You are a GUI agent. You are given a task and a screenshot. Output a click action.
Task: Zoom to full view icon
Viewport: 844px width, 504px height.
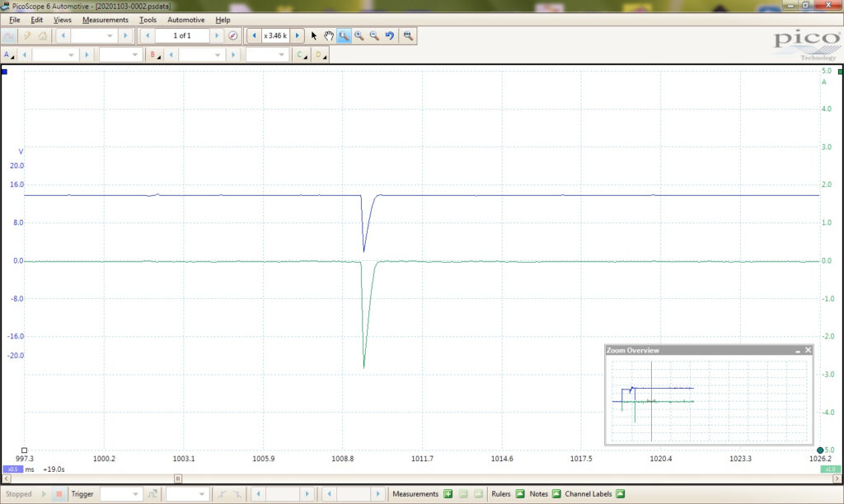click(408, 35)
